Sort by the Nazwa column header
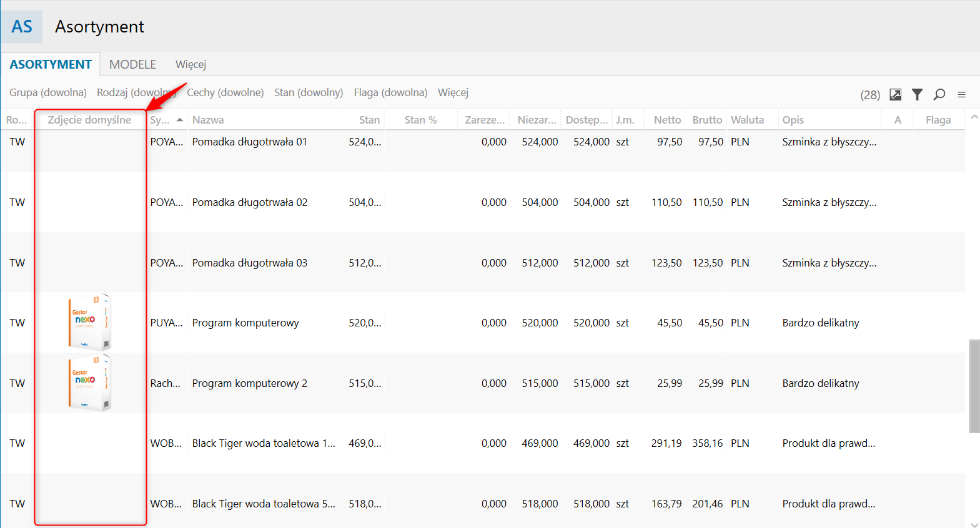The width and height of the screenshot is (980, 528). tap(208, 120)
